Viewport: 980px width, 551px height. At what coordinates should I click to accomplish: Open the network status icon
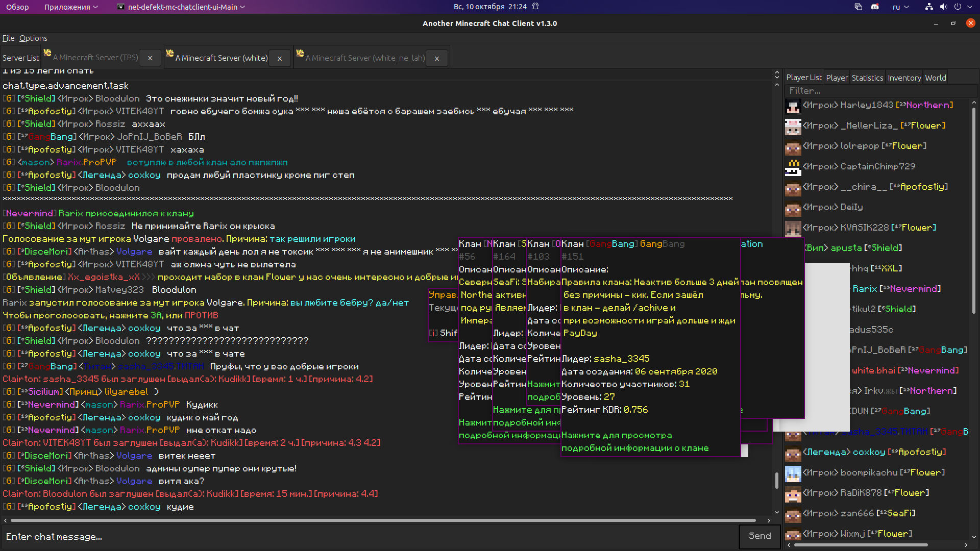pos(929,7)
